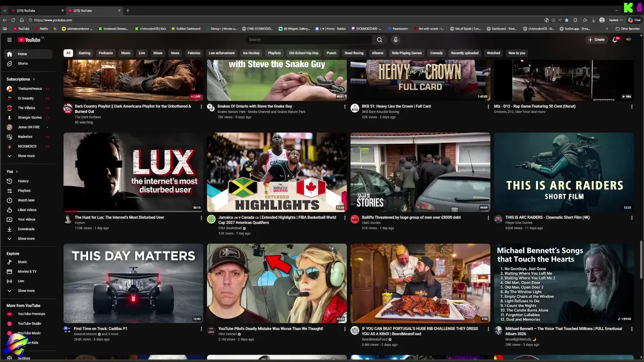Open the beard rib challenge thumbnail
Viewport: 644px width, 362px height.
[420, 283]
